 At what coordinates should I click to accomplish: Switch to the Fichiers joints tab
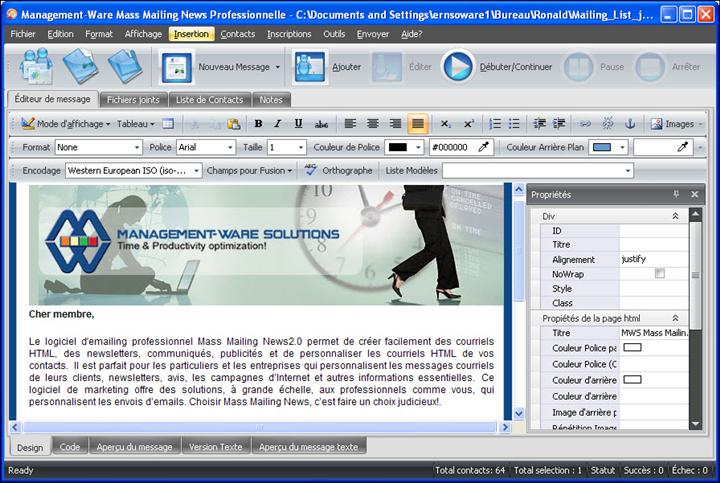pos(133,100)
